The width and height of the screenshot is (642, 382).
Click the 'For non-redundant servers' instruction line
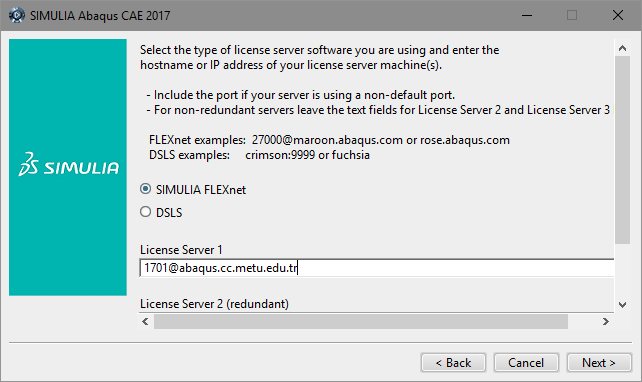378,110
